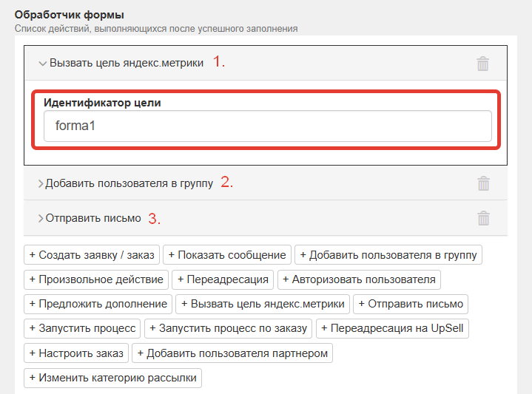This screenshot has height=394, width=532.
Task: Add a 'Создать заявку / заказ' action
Action: pos(92,255)
